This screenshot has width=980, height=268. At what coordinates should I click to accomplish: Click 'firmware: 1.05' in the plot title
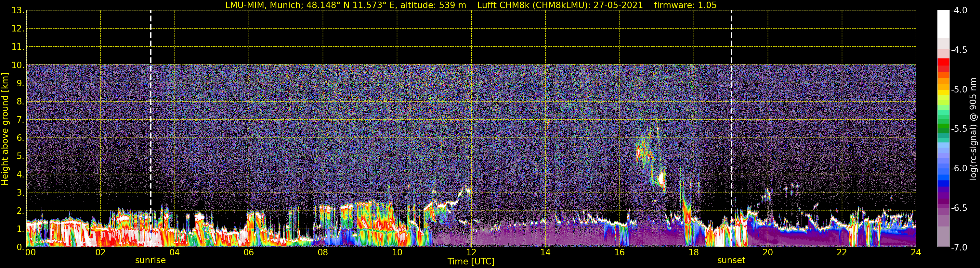pyautogui.click(x=685, y=5)
